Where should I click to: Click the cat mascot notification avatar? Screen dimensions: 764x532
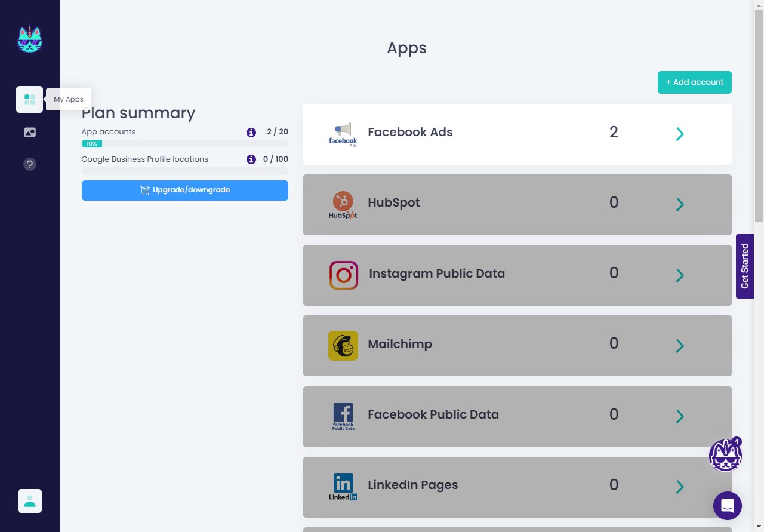pos(725,456)
